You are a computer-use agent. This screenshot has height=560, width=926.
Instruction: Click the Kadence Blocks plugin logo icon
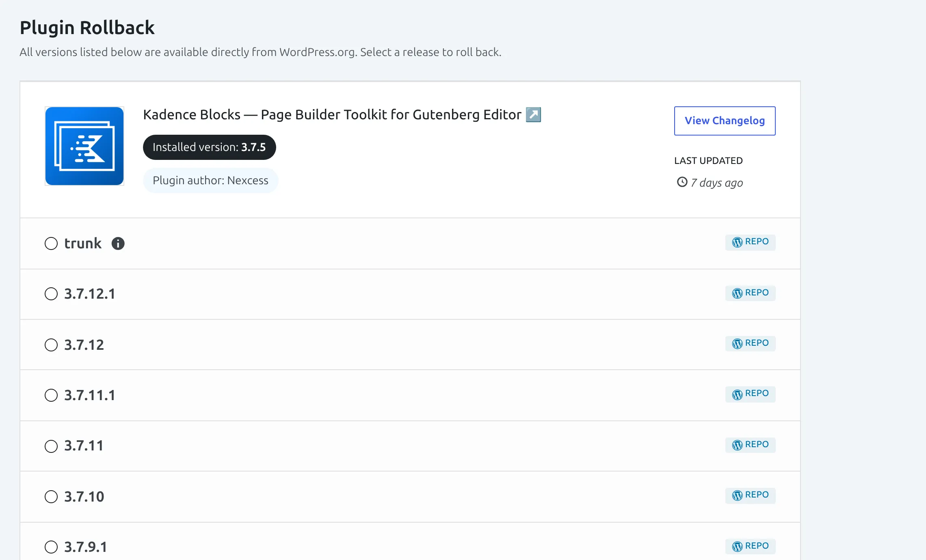tap(84, 146)
